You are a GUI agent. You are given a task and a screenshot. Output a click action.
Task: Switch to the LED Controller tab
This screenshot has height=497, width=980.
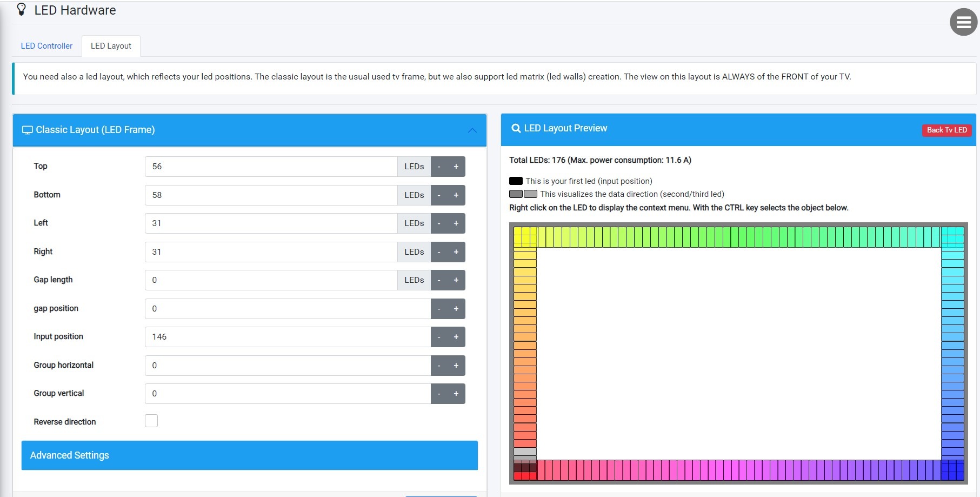(46, 46)
